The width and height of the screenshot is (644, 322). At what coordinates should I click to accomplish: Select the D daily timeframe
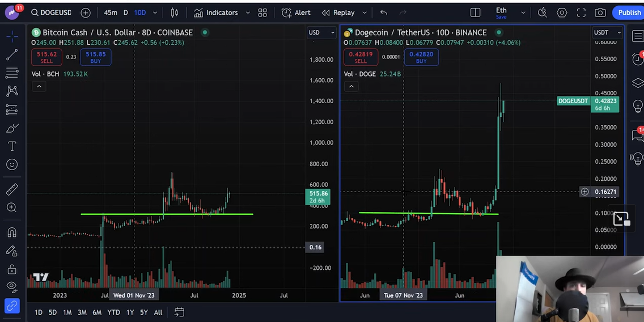pyautogui.click(x=126, y=12)
